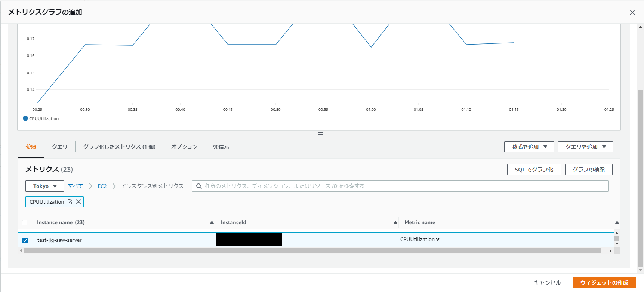
Task: Select the test-jig-saw-server instance name
Action: coord(59,240)
